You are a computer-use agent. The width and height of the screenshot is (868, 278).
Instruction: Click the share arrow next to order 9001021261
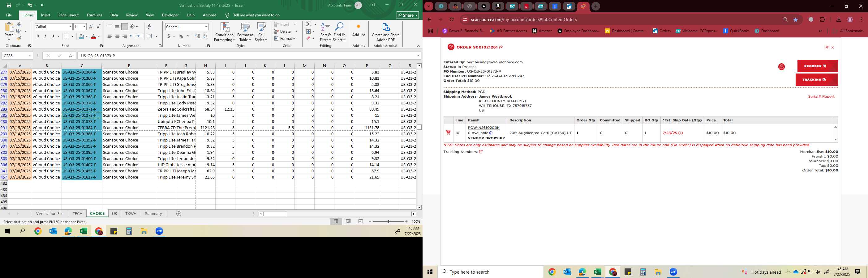coord(501,47)
